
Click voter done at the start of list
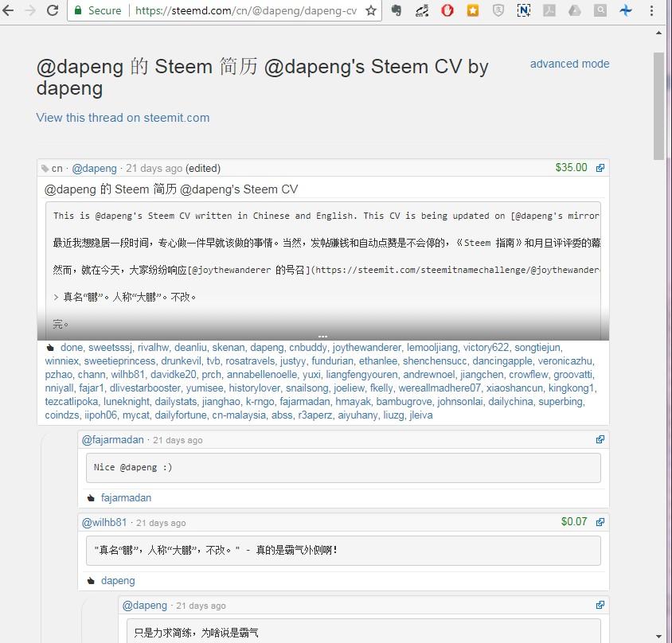pos(72,348)
